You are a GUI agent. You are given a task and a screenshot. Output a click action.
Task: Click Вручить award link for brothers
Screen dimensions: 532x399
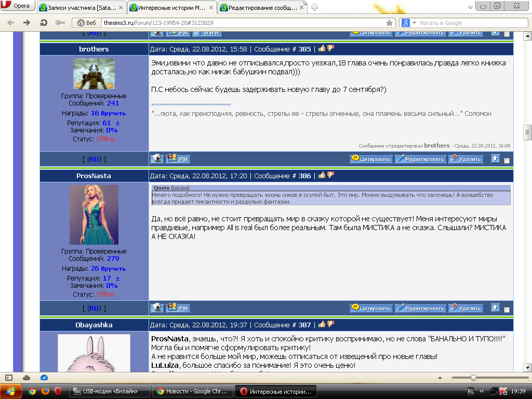[x=113, y=113]
